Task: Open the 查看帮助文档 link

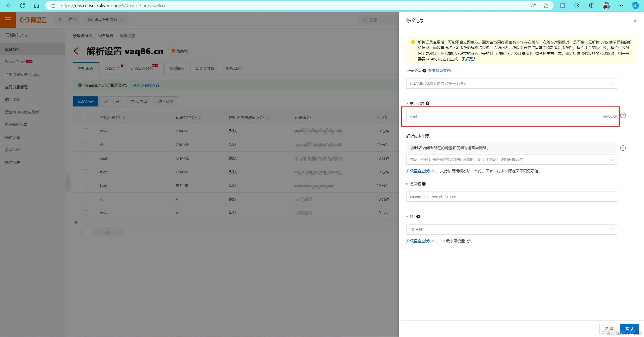Action: point(439,71)
